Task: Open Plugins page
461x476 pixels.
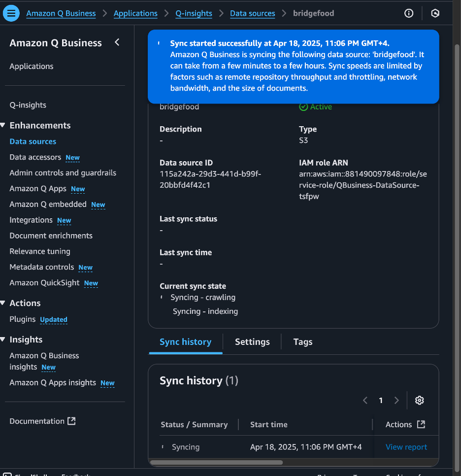Action: click(x=23, y=319)
